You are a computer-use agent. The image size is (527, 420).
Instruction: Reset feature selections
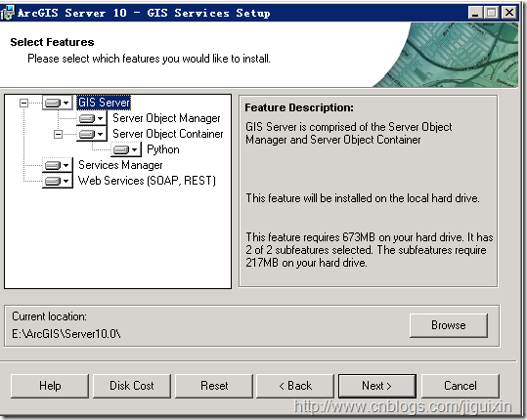click(214, 386)
